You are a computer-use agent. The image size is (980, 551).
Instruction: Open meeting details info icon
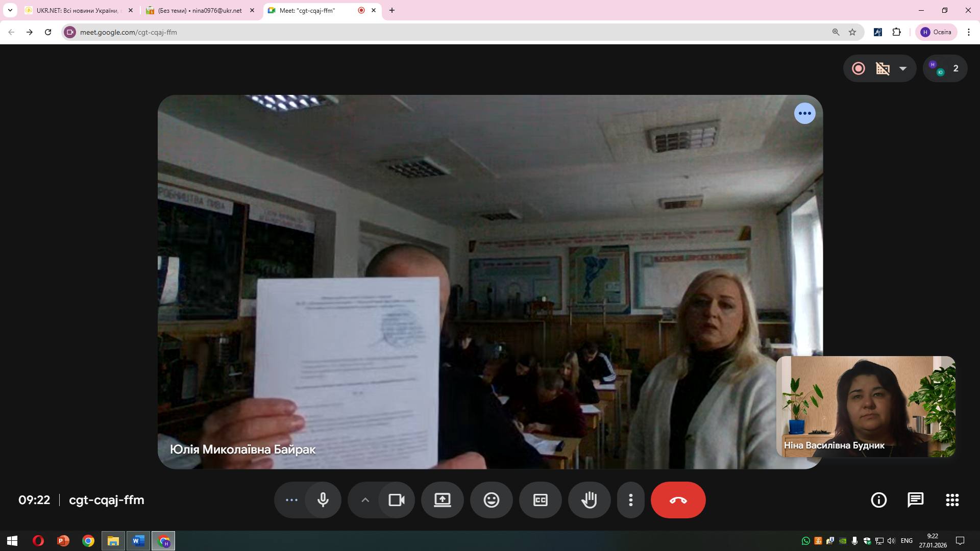point(878,500)
